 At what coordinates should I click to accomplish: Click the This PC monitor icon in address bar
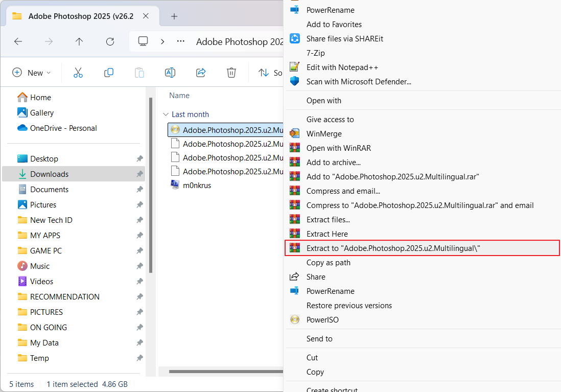(x=143, y=41)
